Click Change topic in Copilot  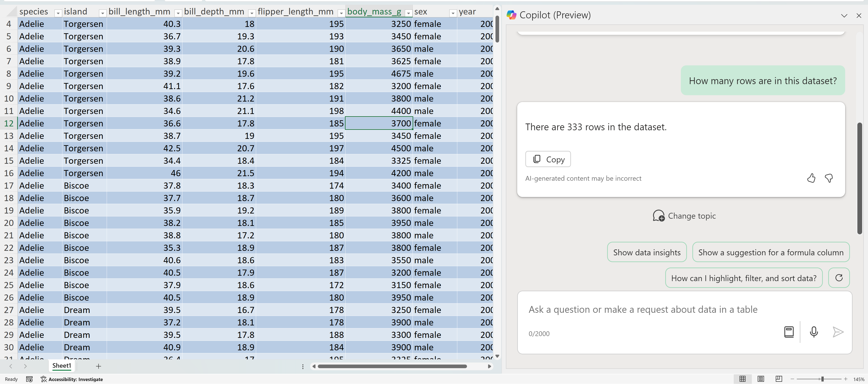(x=684, y=216)
